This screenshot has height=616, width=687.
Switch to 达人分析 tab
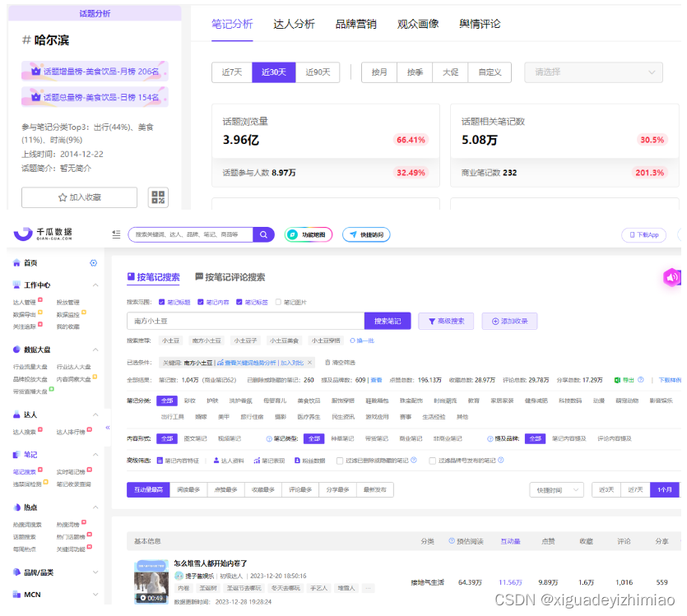pyautogui.click(x=294, y=24)
